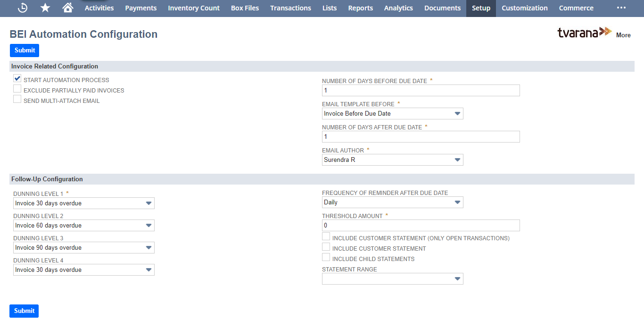Click the Submit button
644x329 pixels.
click(x=24, y=51)
